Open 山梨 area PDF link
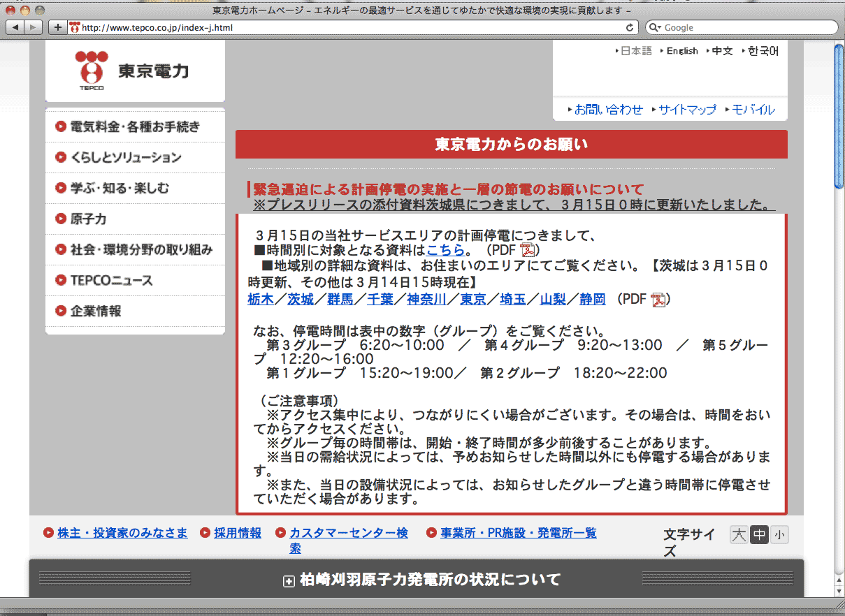 (553, 299)
